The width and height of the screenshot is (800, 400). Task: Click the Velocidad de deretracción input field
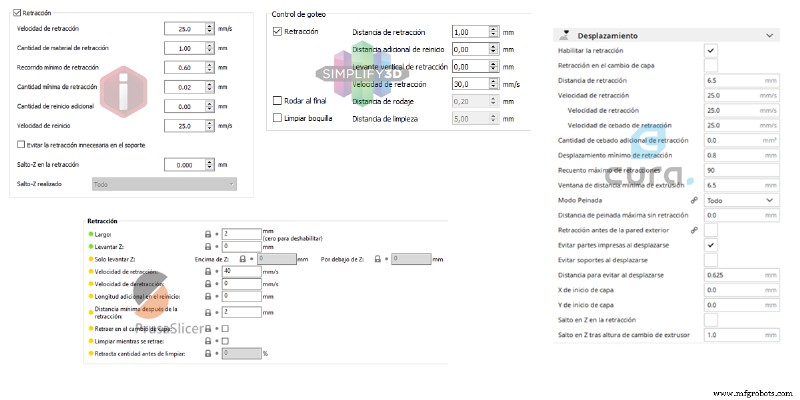(242, 284)
